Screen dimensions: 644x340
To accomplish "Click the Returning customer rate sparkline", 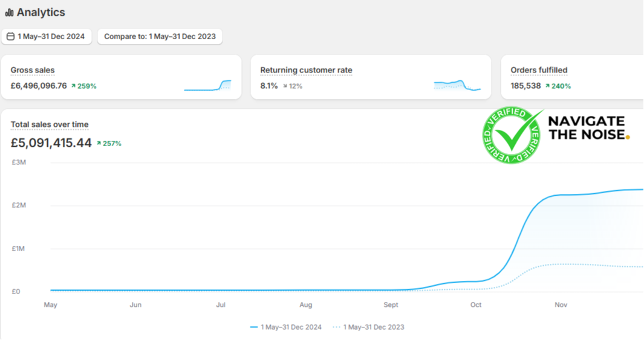I will tap(457, 85).
